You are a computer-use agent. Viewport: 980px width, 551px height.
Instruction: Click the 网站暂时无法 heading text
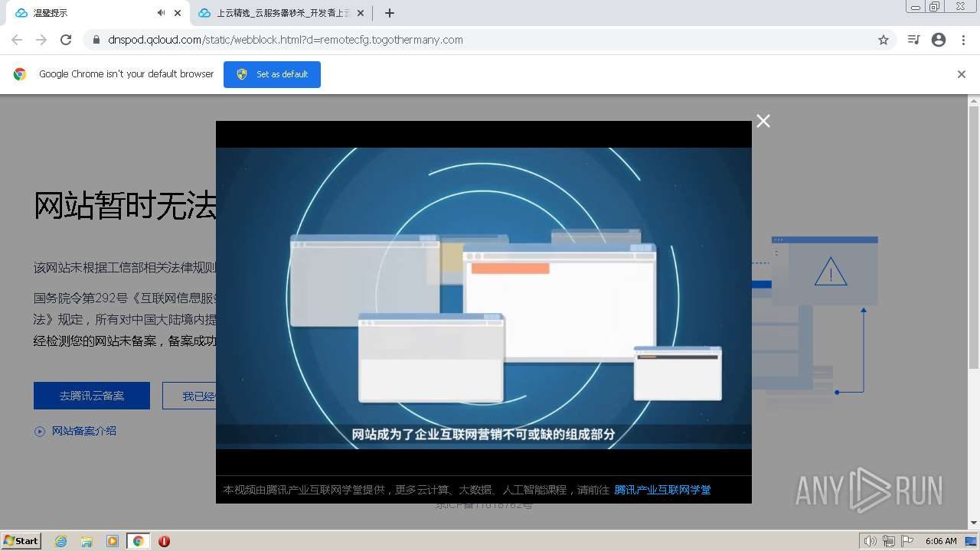(125, 206)
